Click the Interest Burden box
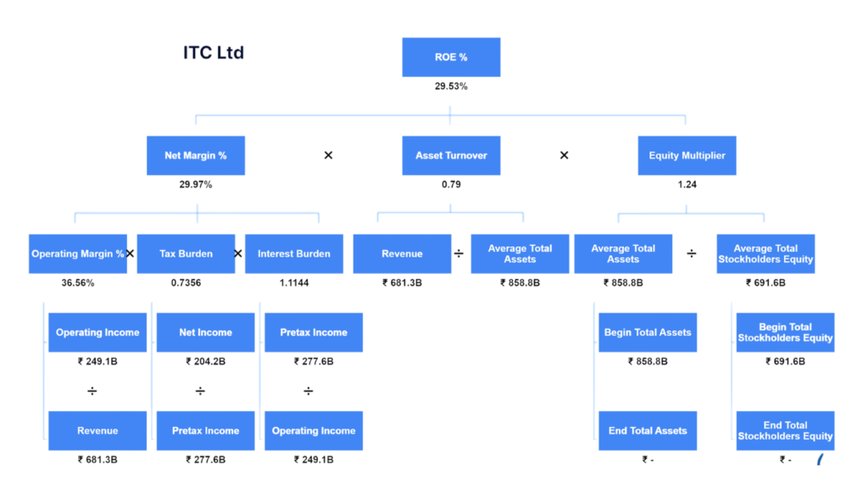Image resolution: width=868 pixels, height=488 pixels. [294, 253]
